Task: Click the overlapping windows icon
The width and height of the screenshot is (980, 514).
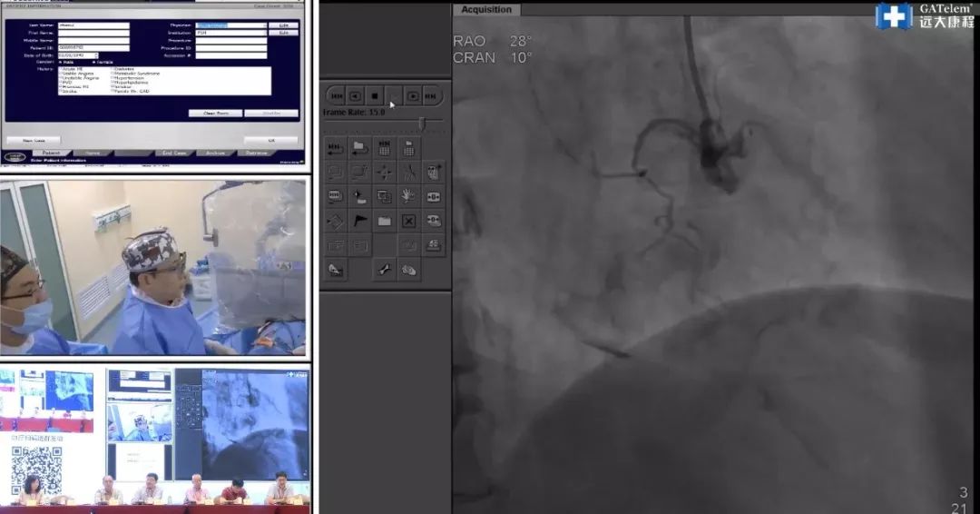Action: 385,196
